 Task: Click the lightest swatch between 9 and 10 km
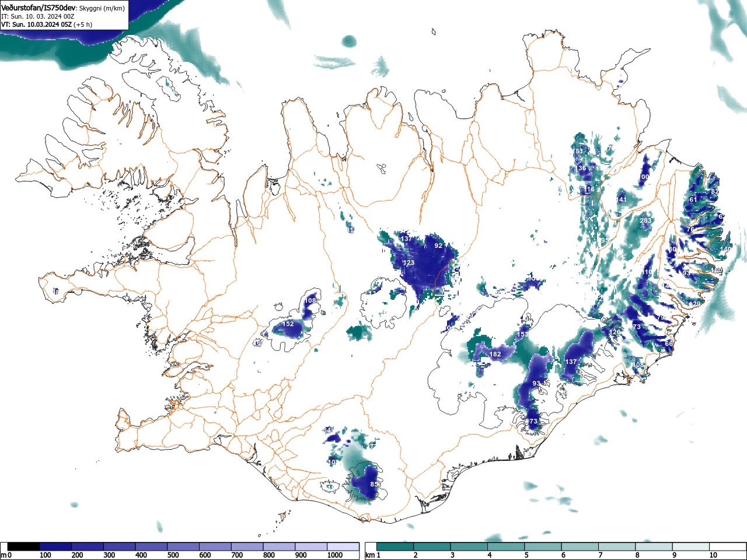[690, 547]
